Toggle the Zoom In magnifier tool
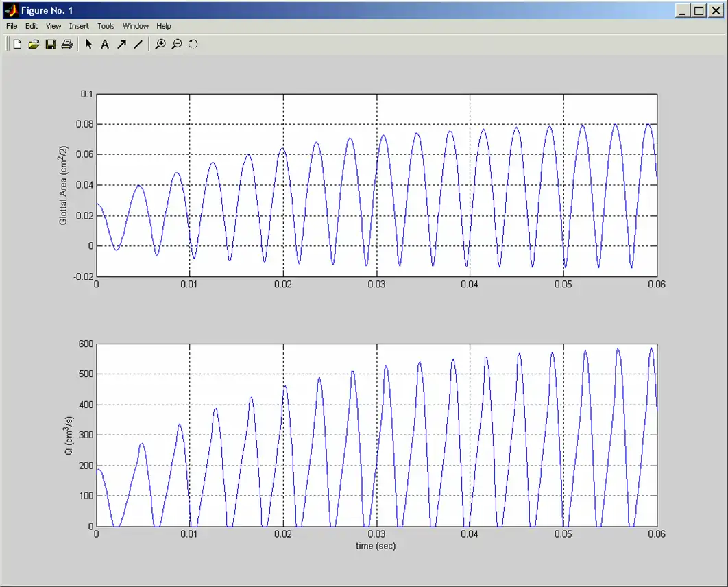728x587 pixels. click(160, 45)
